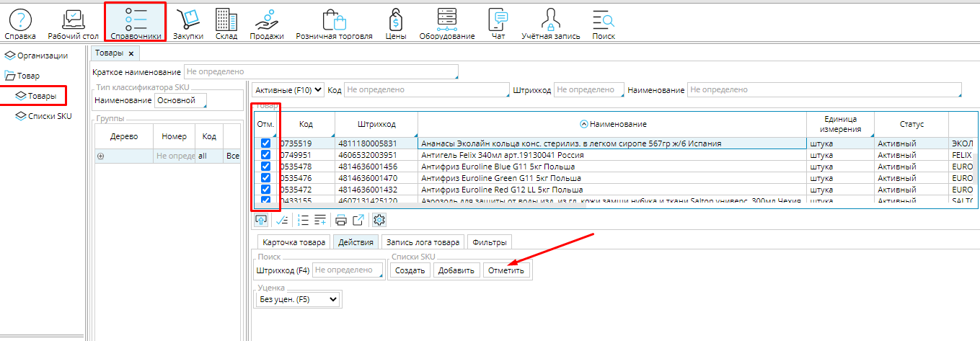
Task: Open the Розничная торговля section
Action: pyautogui.click(x=334, y=22)
